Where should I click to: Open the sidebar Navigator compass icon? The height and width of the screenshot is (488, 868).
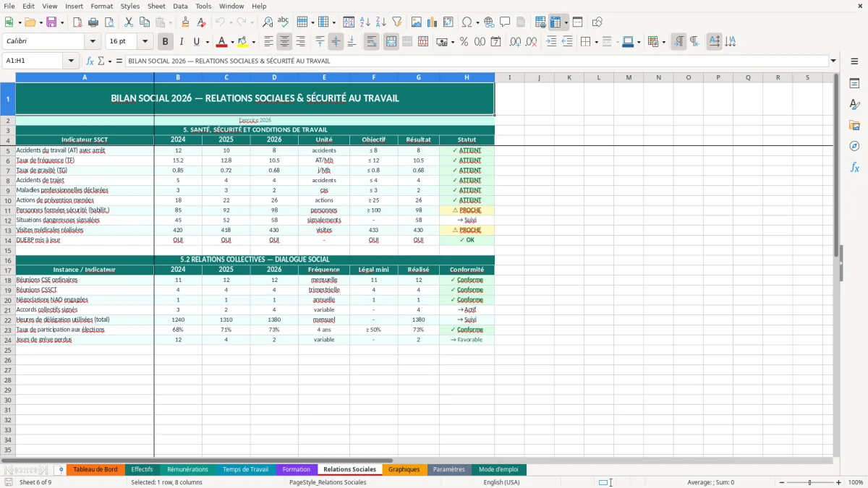[854, 146]
